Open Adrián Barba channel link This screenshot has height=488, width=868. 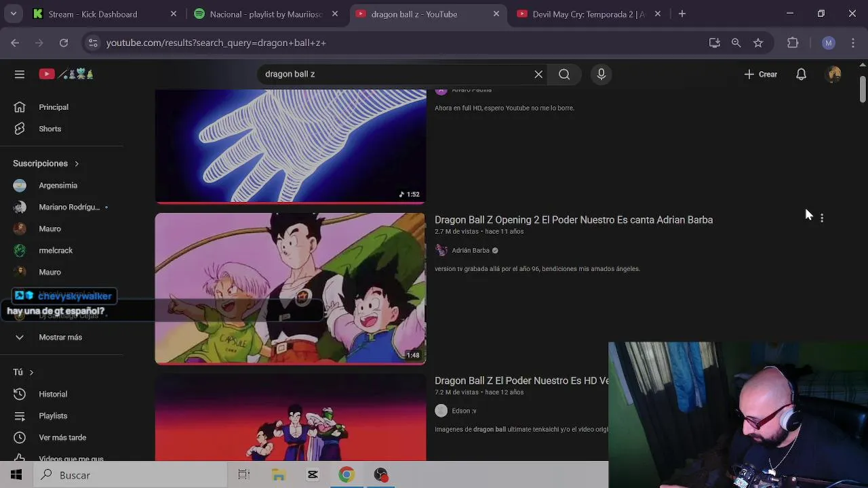point(471,251)
